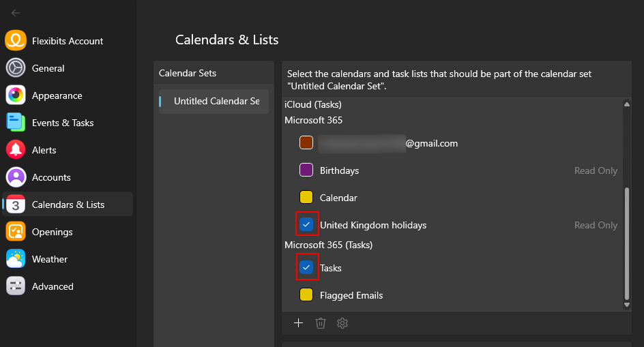Screen dimensions: 644x347
Task: Click the Openings sidebar icon
Action: tap(16, 232)
